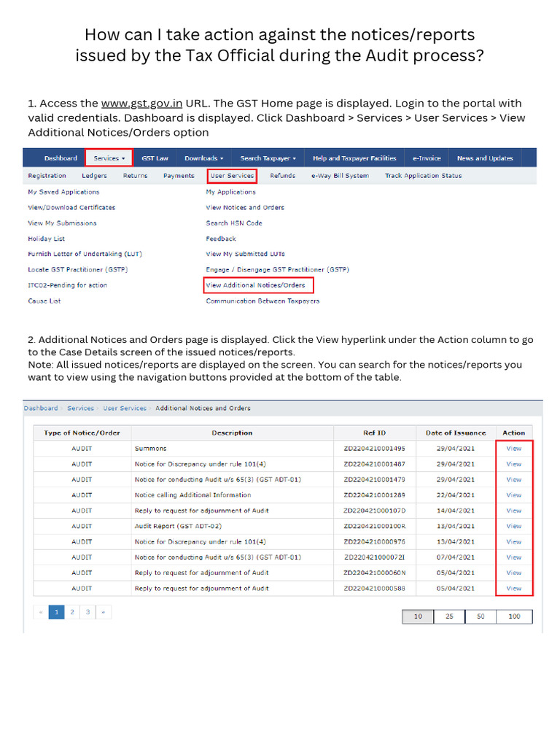Click View for the Summons row
Screen dimensions: 560x747
pyautogui.click(x=514, y=449)
